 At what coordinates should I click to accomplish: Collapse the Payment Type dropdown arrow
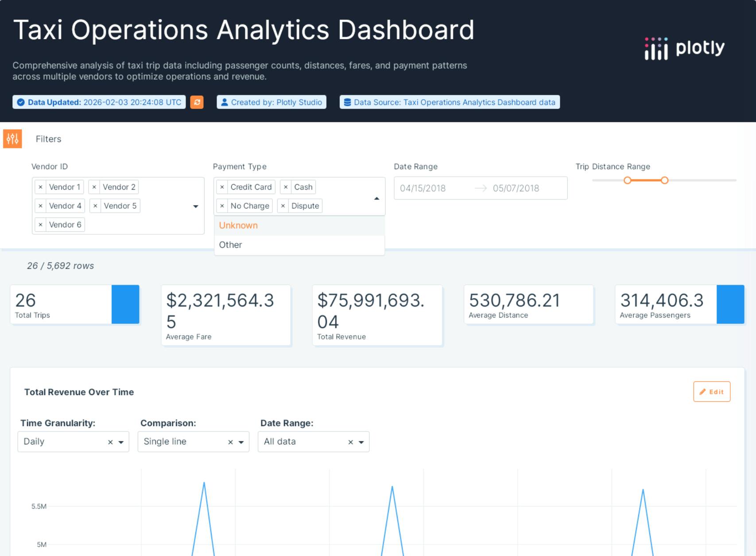click(376, 198)
